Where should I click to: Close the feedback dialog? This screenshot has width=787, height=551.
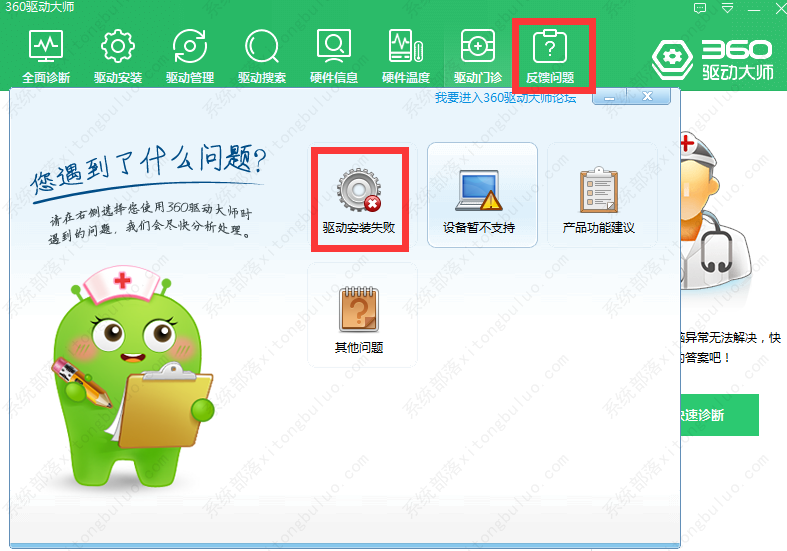click(648, 96)
